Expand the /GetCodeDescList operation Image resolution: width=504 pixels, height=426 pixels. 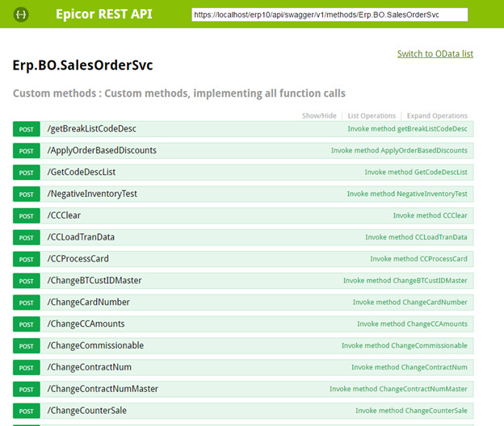82,172
